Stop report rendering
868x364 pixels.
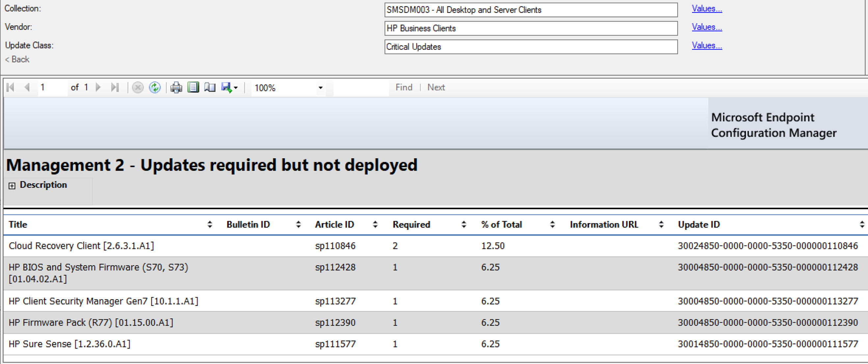tap(138, 87)
